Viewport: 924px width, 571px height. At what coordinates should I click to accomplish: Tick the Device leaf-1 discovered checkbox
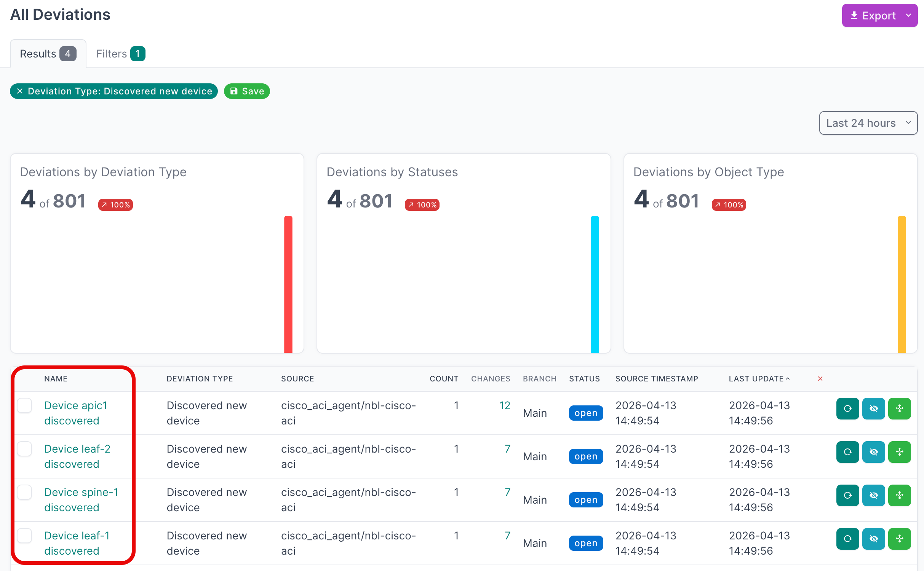tap(24, 536)
